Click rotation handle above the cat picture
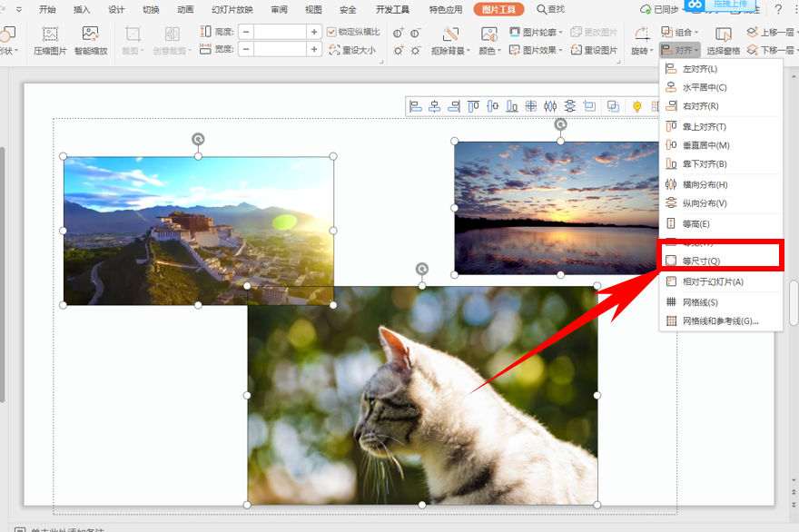Screen dimensions: 799x532 [422, 269]
